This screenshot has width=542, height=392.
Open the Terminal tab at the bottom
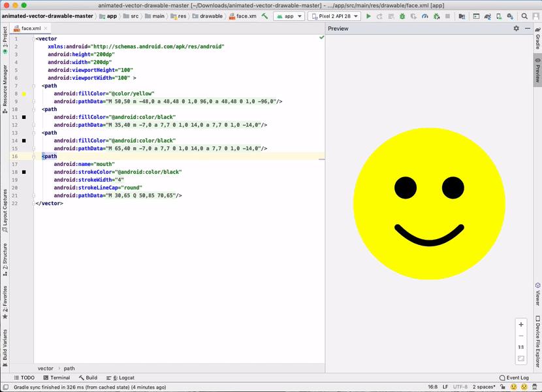56,378
